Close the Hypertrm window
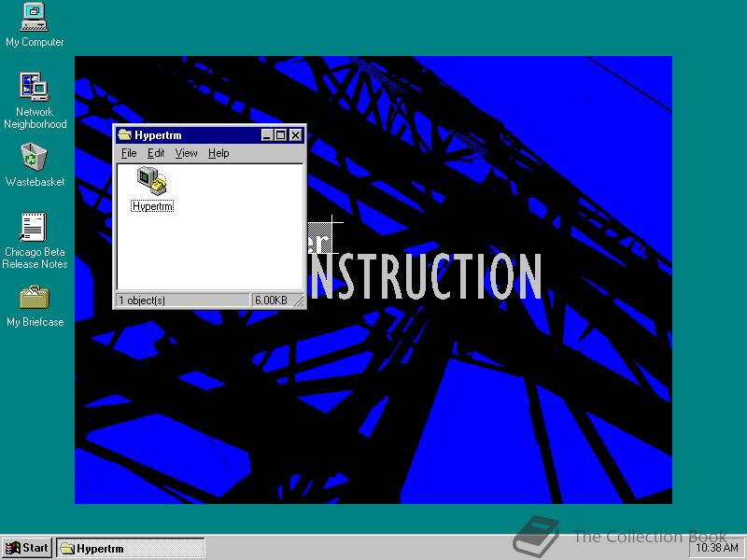Viewport: 747px width, 560px height. (296, 135)
